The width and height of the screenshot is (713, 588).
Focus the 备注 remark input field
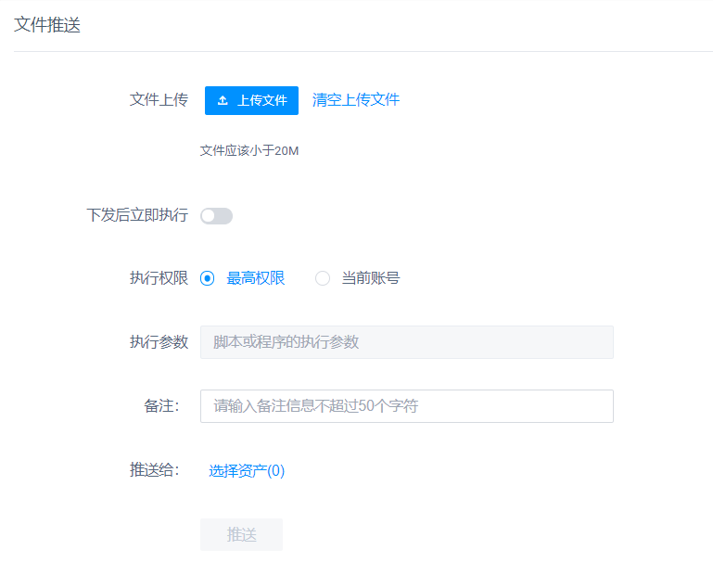pyautogui.click(x=407, y=406)
